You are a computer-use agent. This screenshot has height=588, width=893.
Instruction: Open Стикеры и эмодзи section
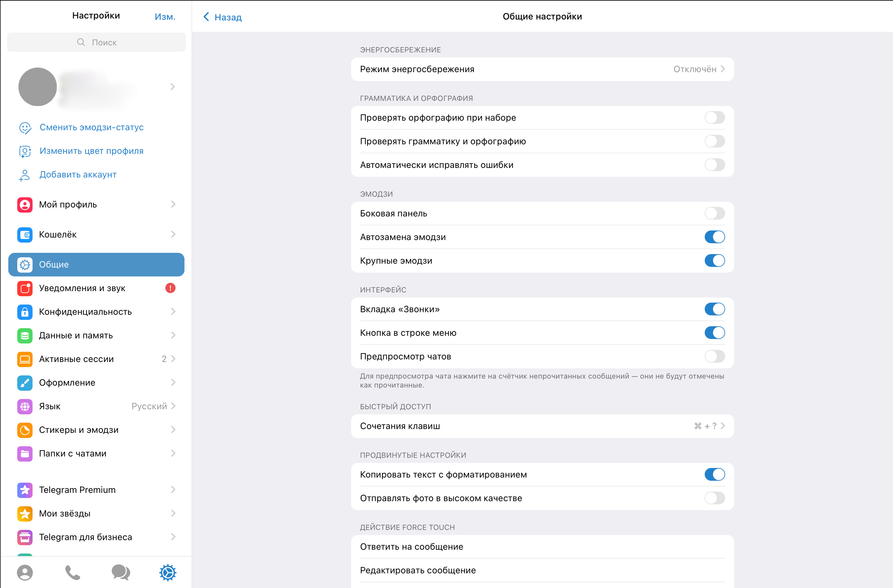[79, 430]
